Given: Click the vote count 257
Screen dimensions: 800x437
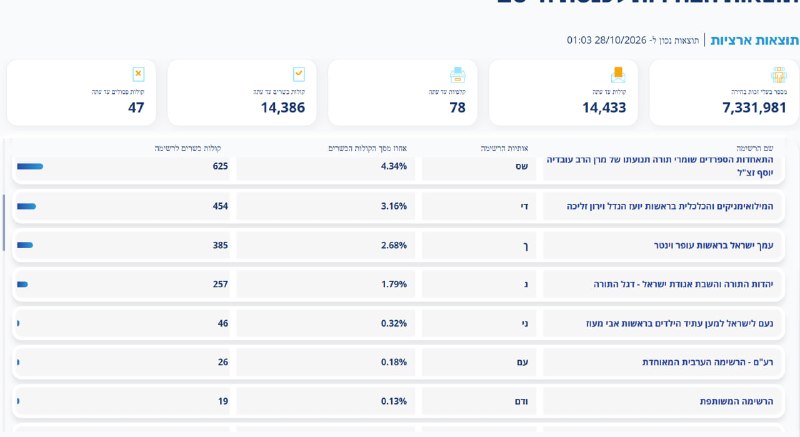Looking at the screenshot, I should (220, 284).
